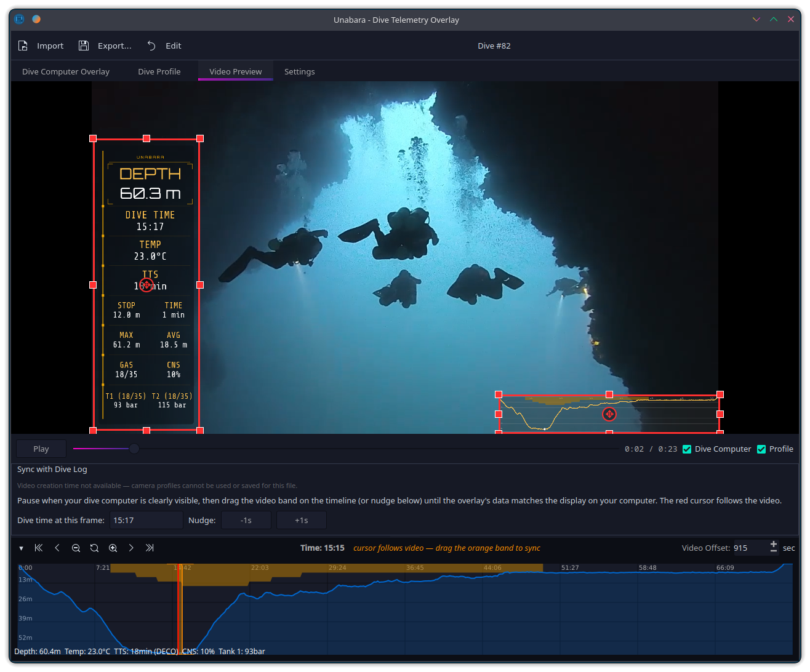The image size is (810, 672).
Task: Open the Settings tab
Action: pos(300,71)
